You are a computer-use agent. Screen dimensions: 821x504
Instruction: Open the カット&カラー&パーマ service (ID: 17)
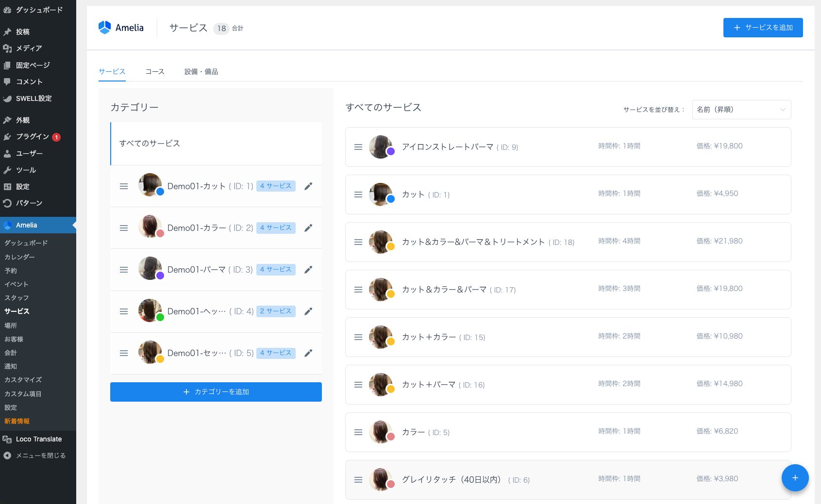tap(444, 290)
